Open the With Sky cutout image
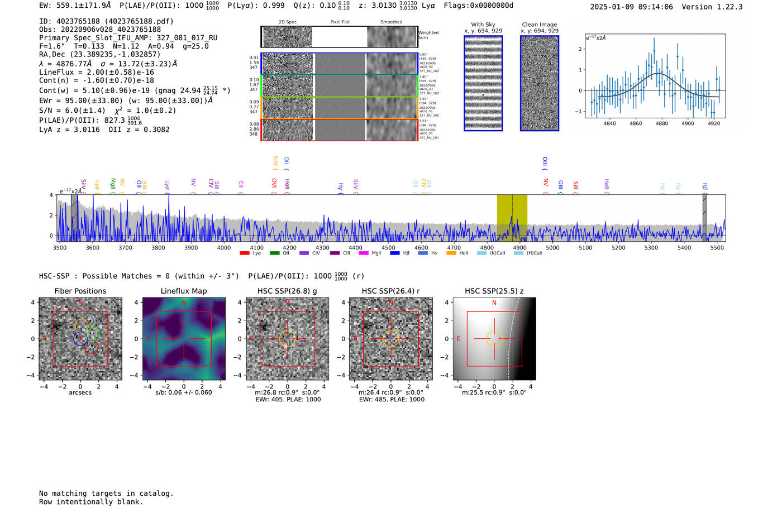The width and height of the screenshot is (782, 532). point(483,83)
